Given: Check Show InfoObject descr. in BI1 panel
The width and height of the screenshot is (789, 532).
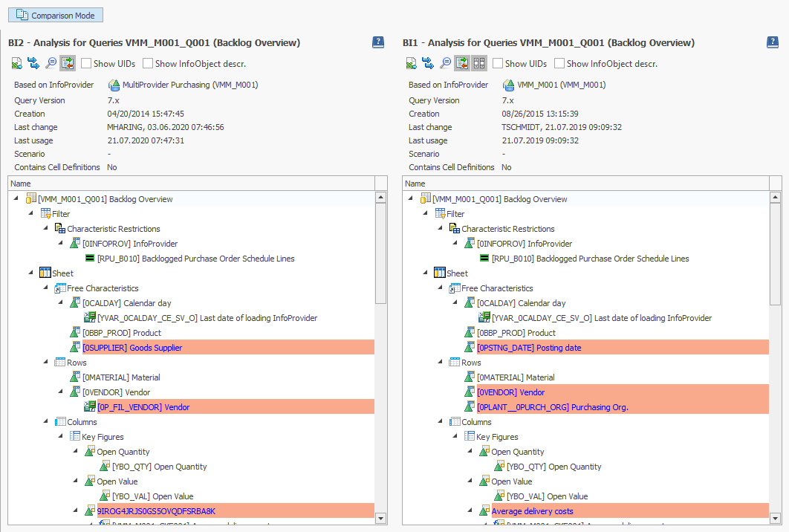Looking at the screenshot, I should 559,63.
